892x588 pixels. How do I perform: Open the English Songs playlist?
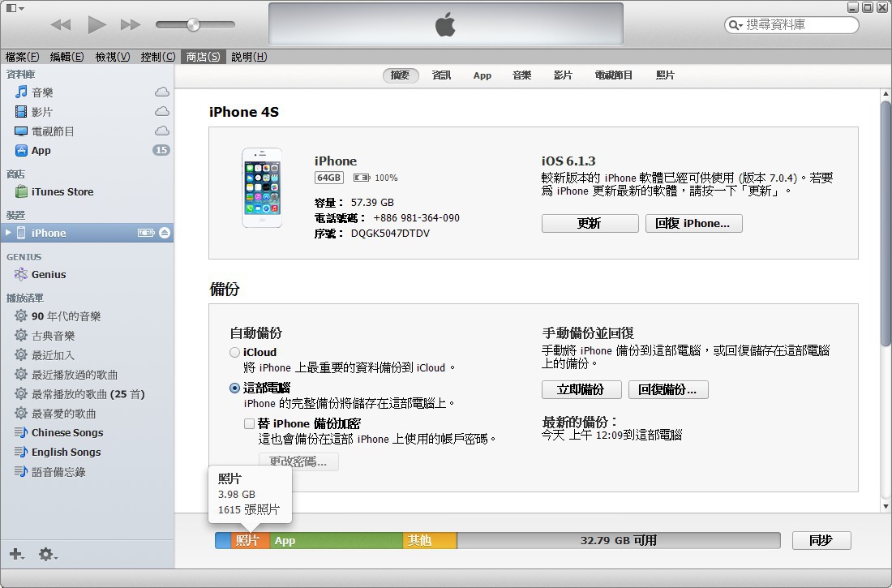click(x=87, y=452)
